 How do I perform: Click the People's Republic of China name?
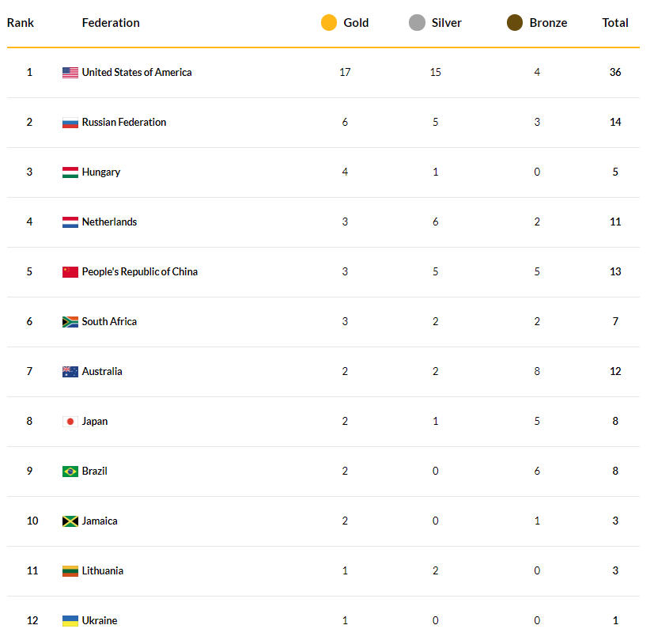pos(140,271)
